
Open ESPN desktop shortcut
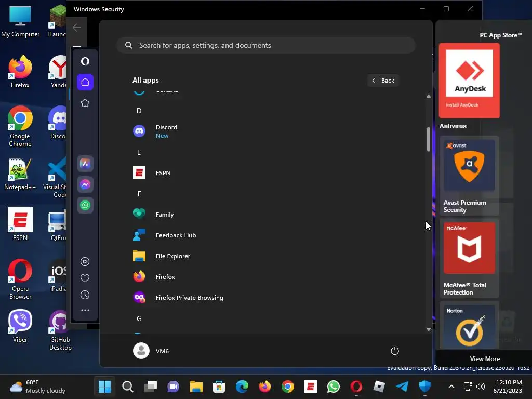(x=20, y=224)
